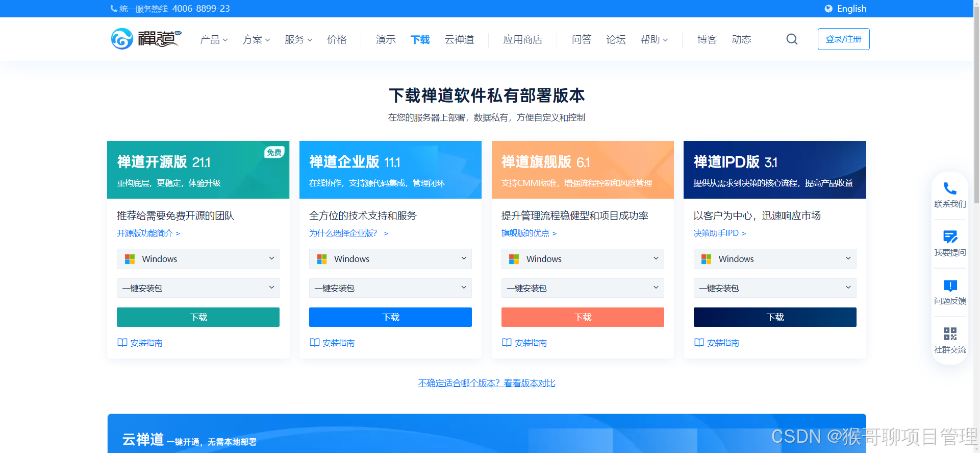Open the 演示 nav item
Viewport: 980px width, 453px height.
pyautogui.click(x=386, y=39)
